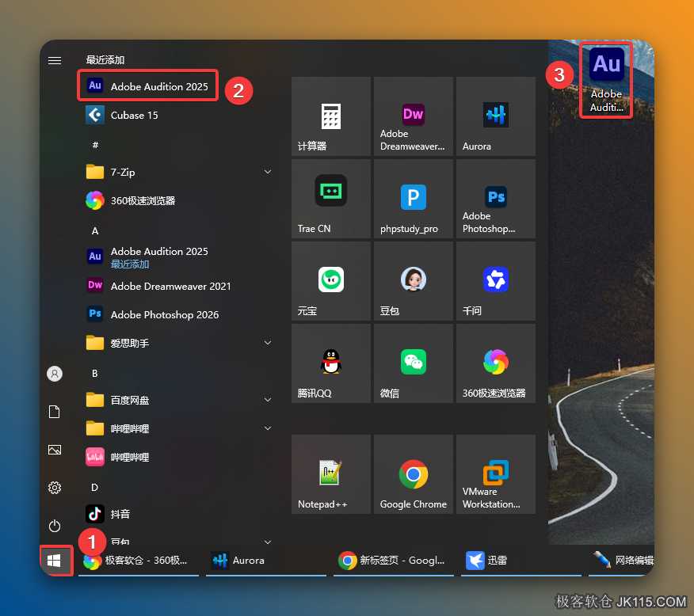
Task: Open phpstudy_pro tile
Action: click(x=413, y=199)
